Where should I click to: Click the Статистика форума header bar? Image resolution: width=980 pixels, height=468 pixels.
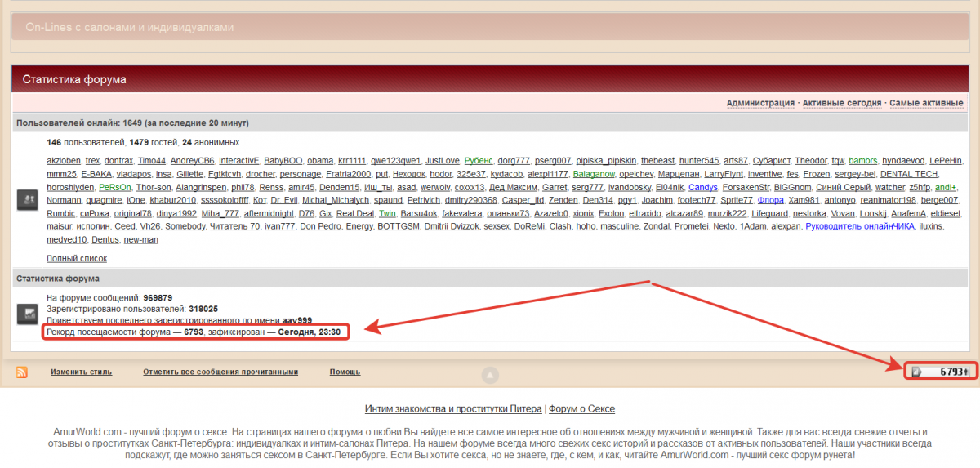489,79
